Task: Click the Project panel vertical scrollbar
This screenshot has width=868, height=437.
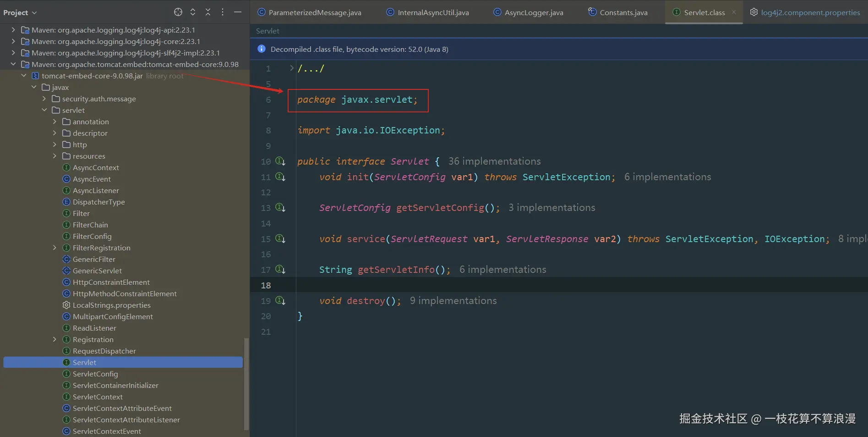Action: click(246, 383)
